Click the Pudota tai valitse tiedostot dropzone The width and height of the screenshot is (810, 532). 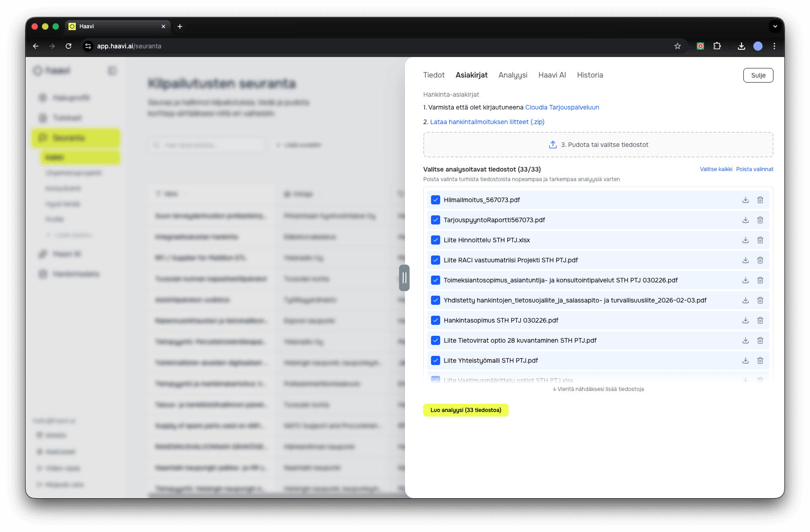coord(598,145)
